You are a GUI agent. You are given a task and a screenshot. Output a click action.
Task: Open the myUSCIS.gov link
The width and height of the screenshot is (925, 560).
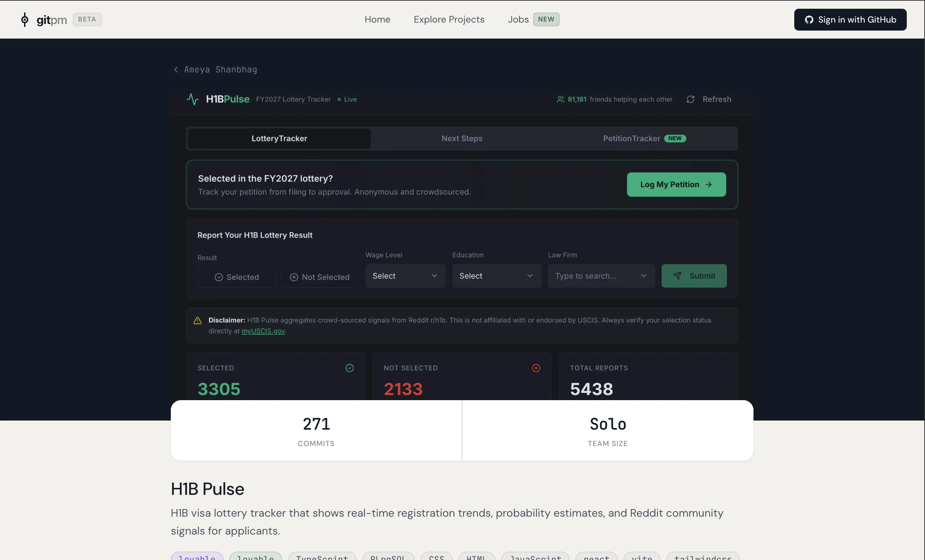coord(263,331)
